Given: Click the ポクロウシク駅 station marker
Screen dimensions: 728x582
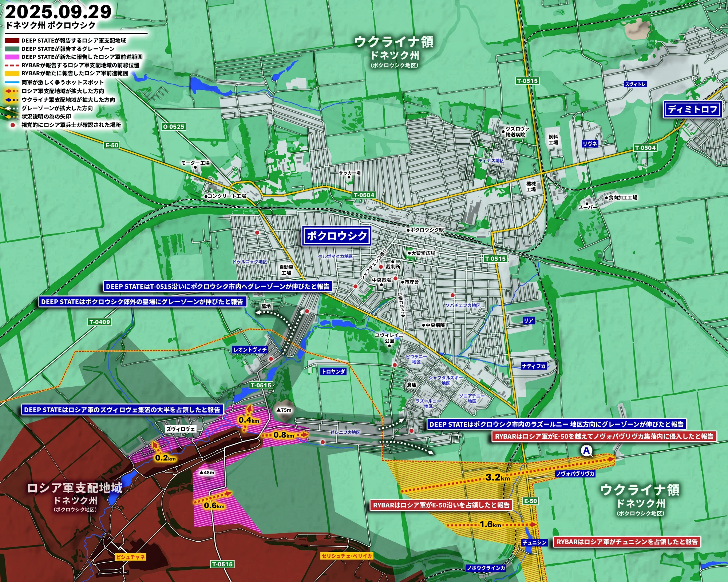Looking at the screenshot, I should coord(408,230).
